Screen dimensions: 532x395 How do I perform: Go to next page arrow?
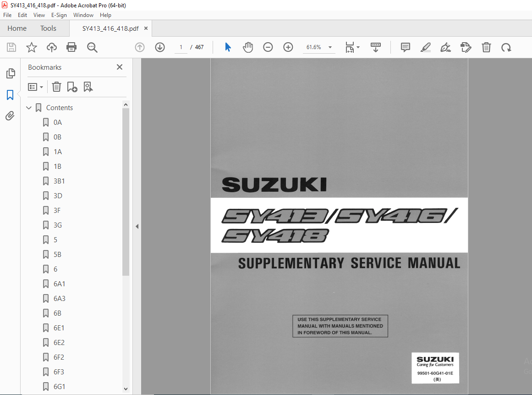(160, 47)
